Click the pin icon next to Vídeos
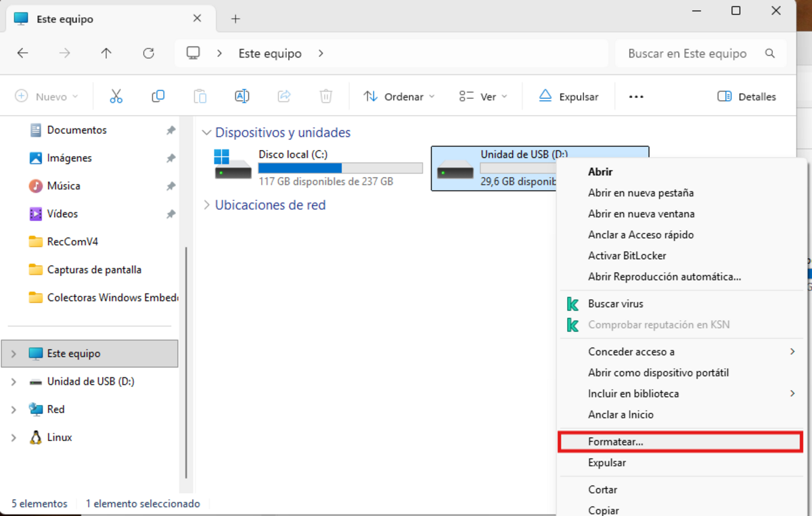This screenshot has width=812, height=516. click(171, 214)
